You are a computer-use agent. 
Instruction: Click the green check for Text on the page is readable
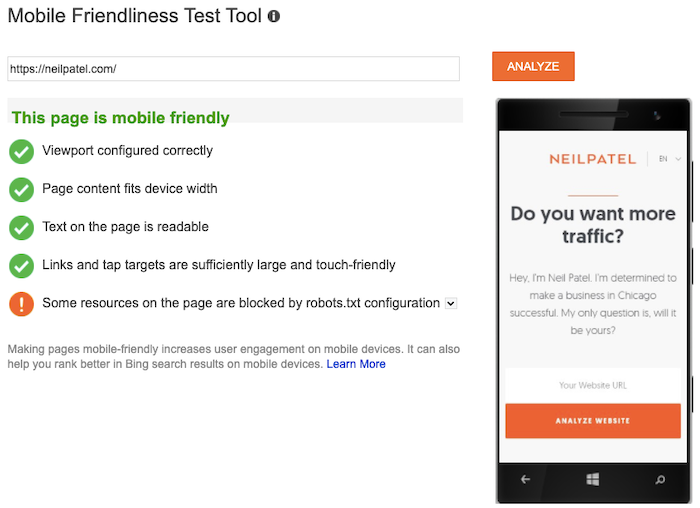(21, 228)
